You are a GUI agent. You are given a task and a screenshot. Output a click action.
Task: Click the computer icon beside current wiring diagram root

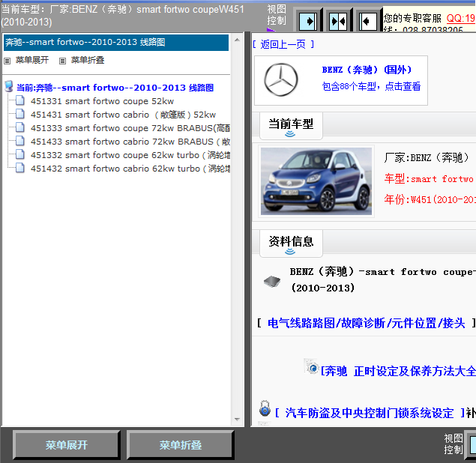coord(9,87)
